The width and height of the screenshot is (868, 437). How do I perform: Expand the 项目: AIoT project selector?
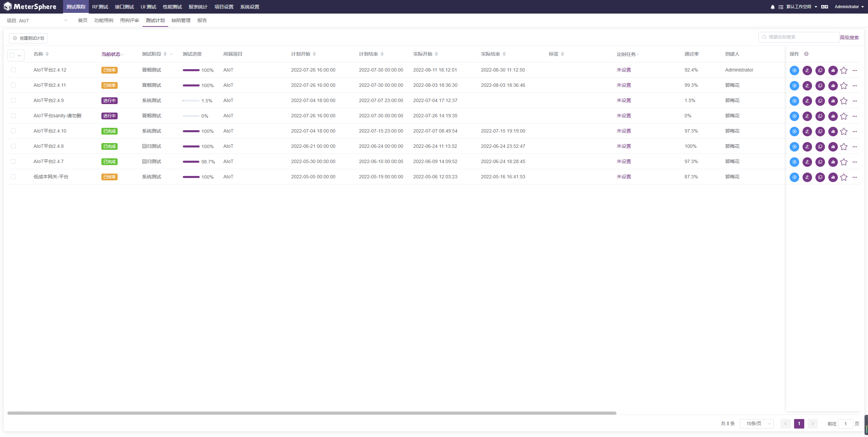click(x=37, y=21)
